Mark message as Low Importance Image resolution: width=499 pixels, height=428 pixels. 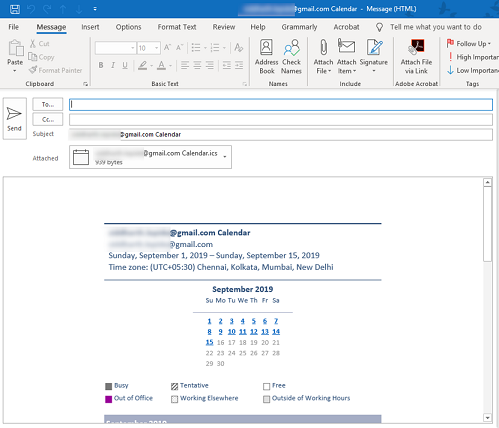click(472, 70)
